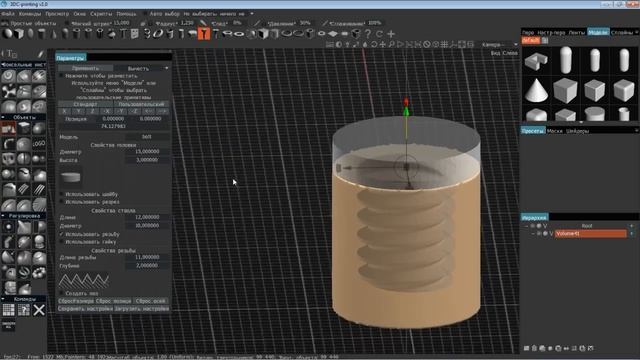The width and height of the screenshot is (640, 360).
Task: Choose the cone model thumbnail in Models panel
Action: pos(536,90)
